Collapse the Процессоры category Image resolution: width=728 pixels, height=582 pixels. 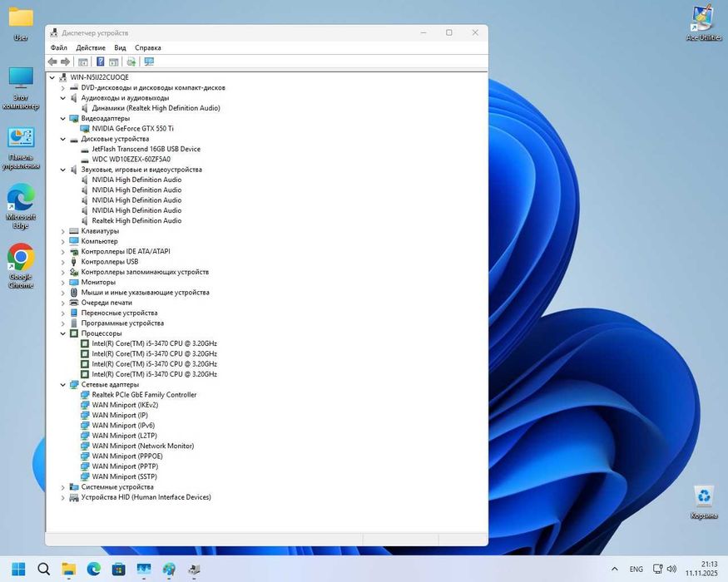[62, 333]
